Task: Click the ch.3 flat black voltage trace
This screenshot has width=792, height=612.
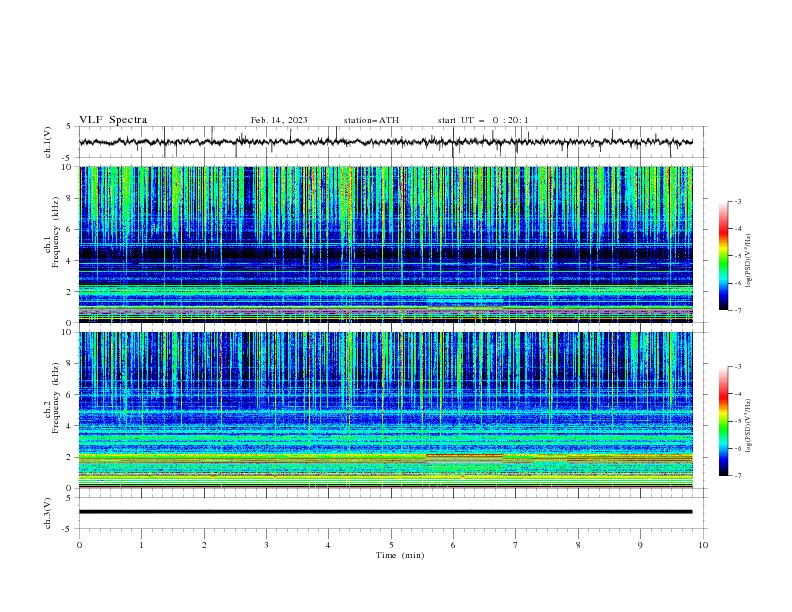Action: 386,512
